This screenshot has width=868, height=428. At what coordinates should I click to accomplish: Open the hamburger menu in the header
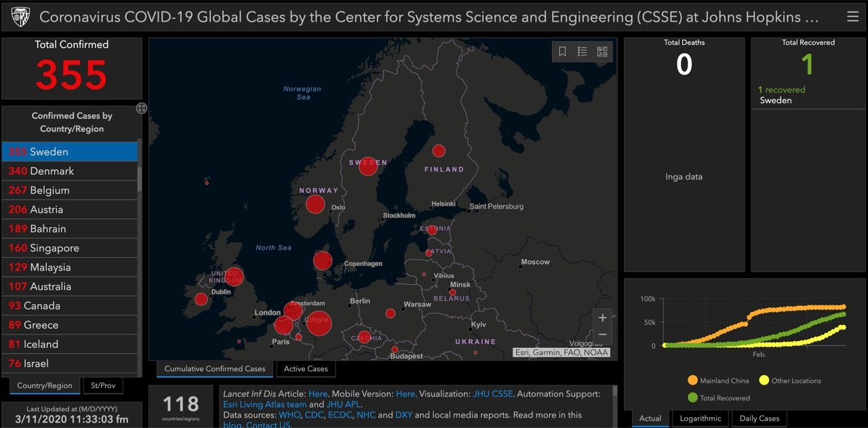(852, 16)
